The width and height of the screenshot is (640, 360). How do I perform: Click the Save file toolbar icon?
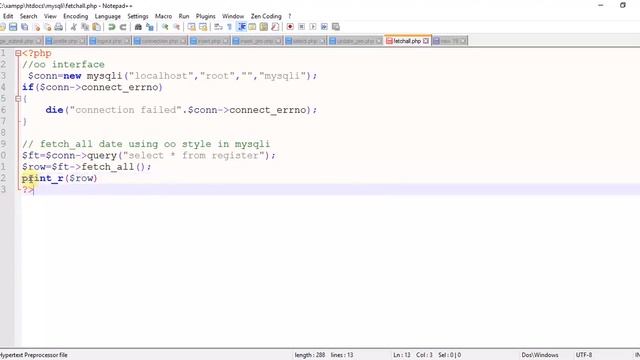13,27
